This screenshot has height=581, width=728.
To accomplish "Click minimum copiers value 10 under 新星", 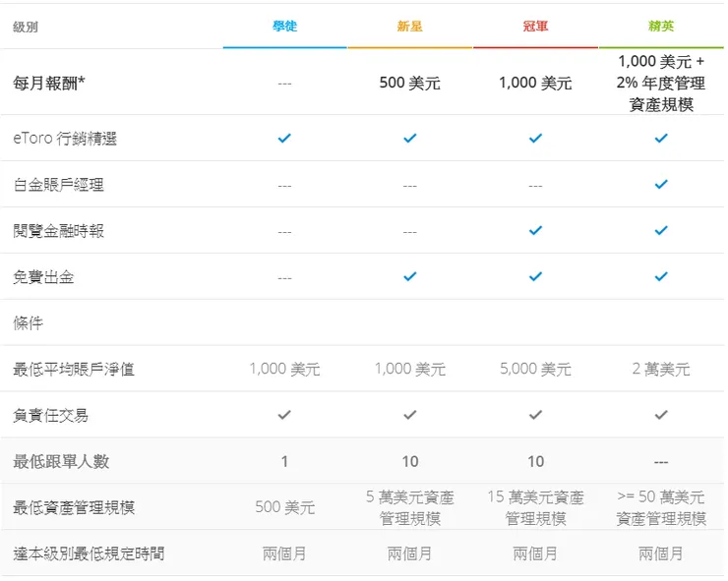I will [x=410, y=461].
